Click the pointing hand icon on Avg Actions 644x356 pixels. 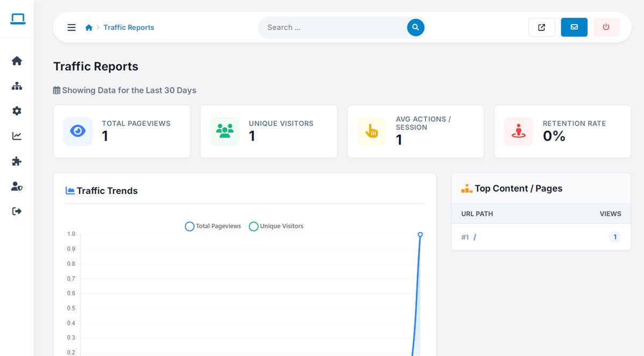(x=372, y=131)
